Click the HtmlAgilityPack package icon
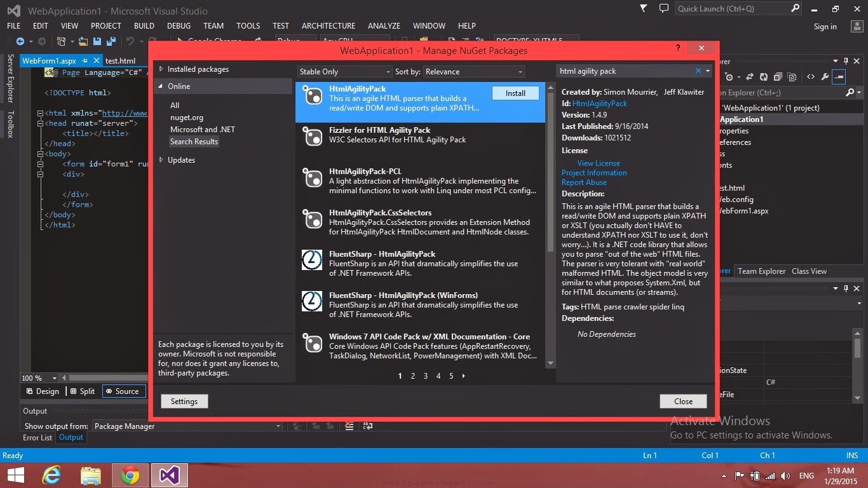This screenshot has width=868, height=488. [x=313, y=96]
